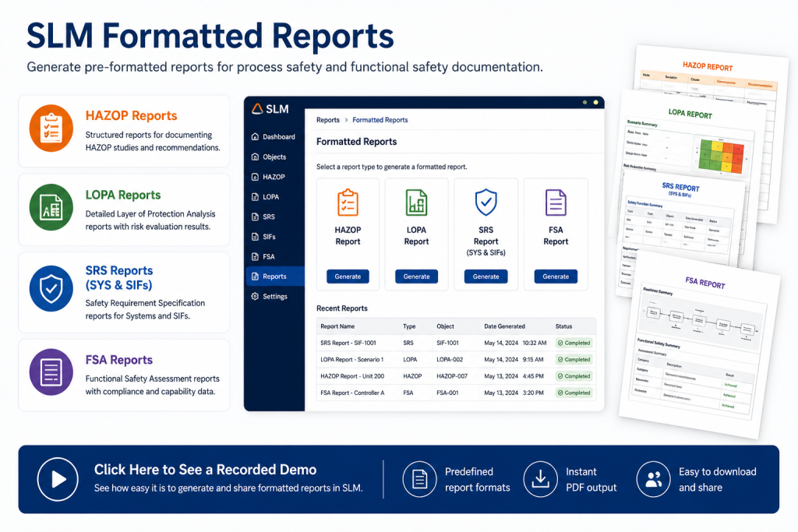Click the blue SRS Reports shield icon
798x532 pixels.
[51, 288]
